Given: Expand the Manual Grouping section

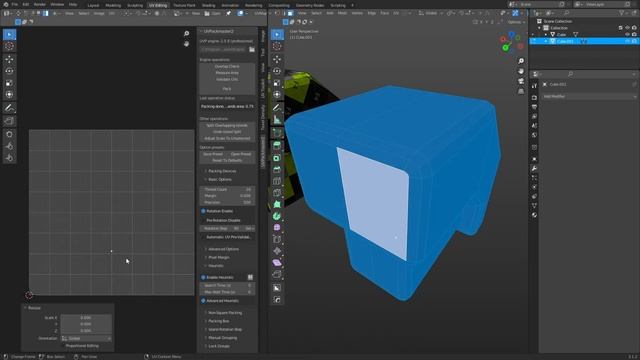Looking at the screenshot, I should point(221,338).
